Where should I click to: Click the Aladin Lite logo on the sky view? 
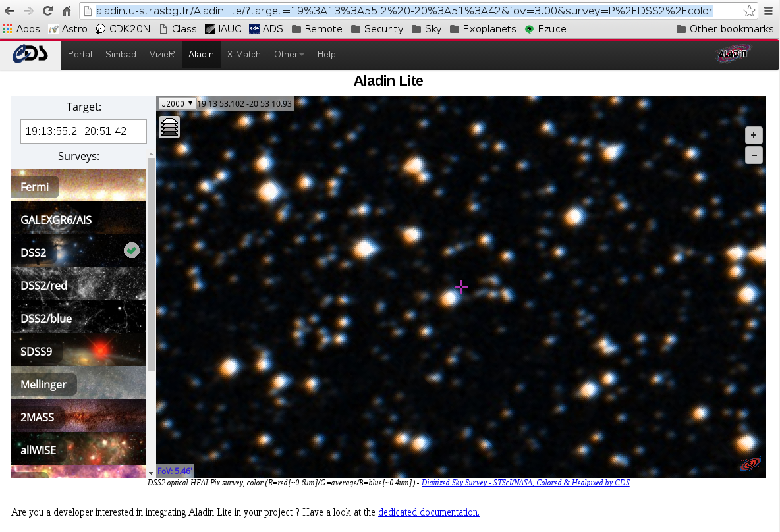750,464
